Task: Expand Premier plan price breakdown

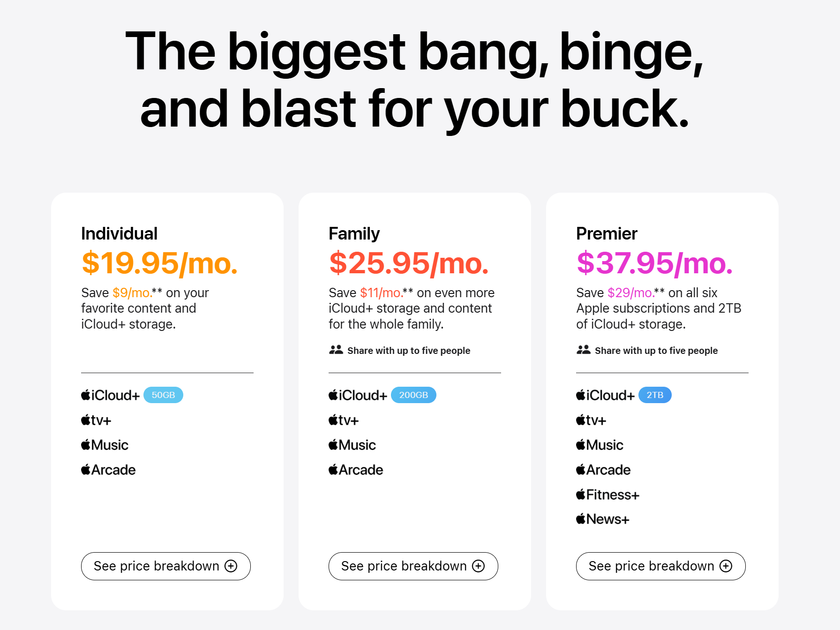Action: click(x=660, y=566)
